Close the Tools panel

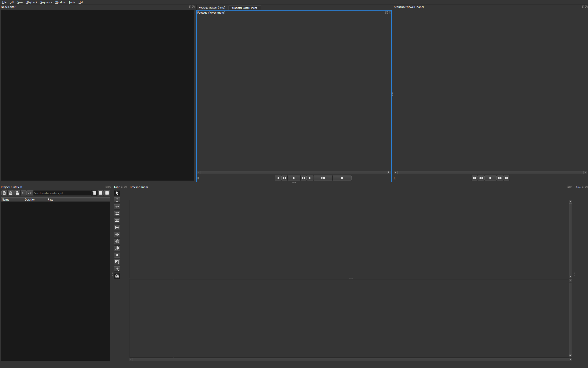[x=125, y=187]
